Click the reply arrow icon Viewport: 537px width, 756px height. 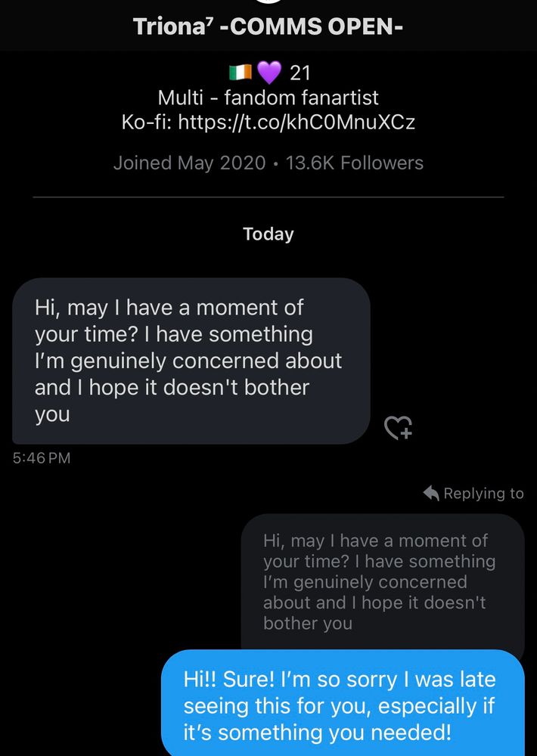[431, 494]
